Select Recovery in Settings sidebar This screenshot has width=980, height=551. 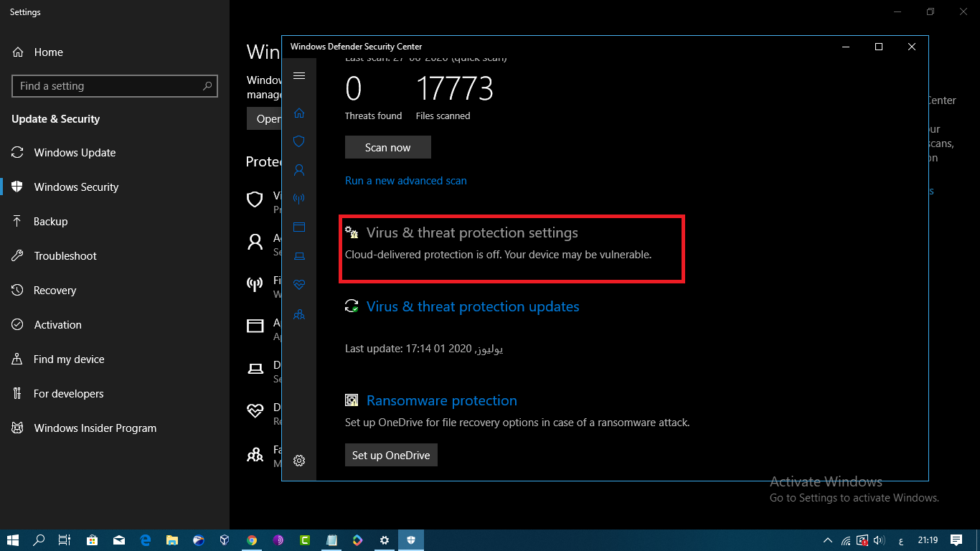click(115, 291)
